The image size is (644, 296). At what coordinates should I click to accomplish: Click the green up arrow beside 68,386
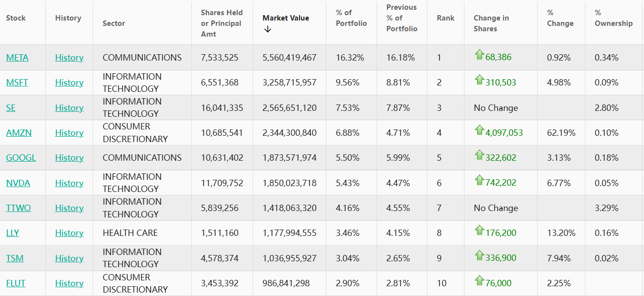(479, 55)
